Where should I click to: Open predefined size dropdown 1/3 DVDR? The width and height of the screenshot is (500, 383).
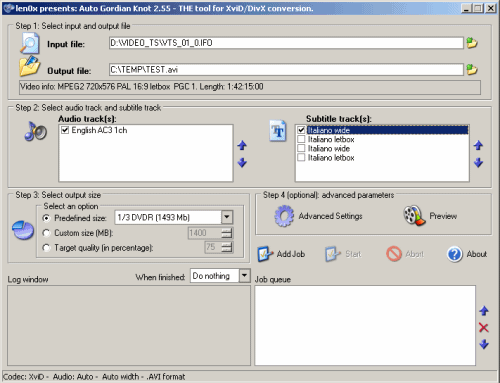click(227, 217)
